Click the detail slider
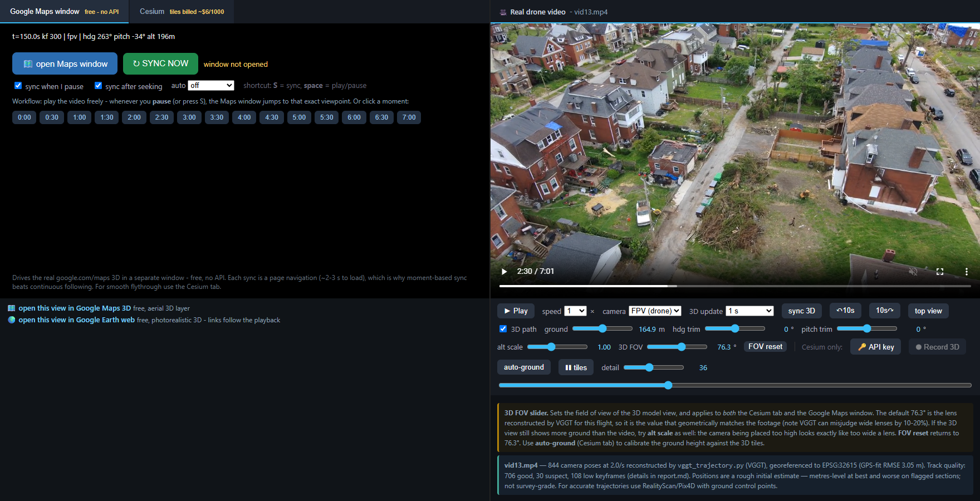The width and height of the screenshot is (980, 501). pos(654,367)
